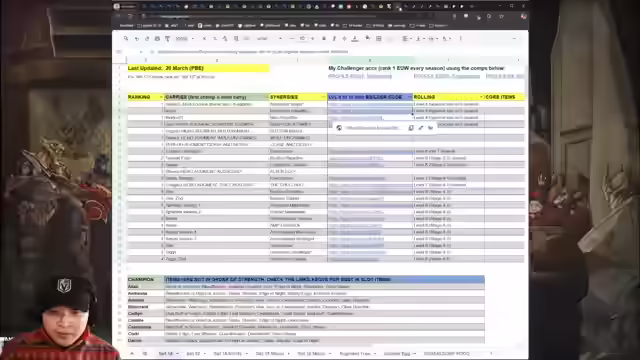Open the all sheets list
The width and height of the screenshot is (640, 360).
tap(144, 353)
